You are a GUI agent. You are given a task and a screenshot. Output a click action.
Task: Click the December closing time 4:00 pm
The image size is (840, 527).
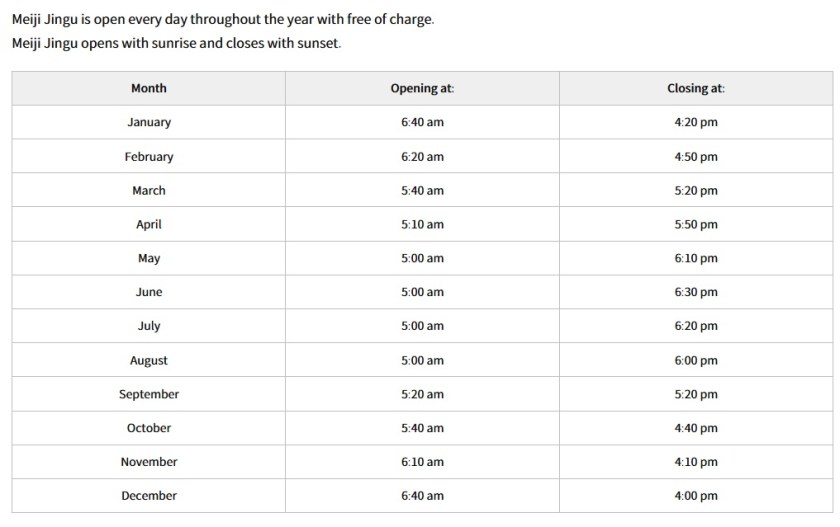point(696,495)
